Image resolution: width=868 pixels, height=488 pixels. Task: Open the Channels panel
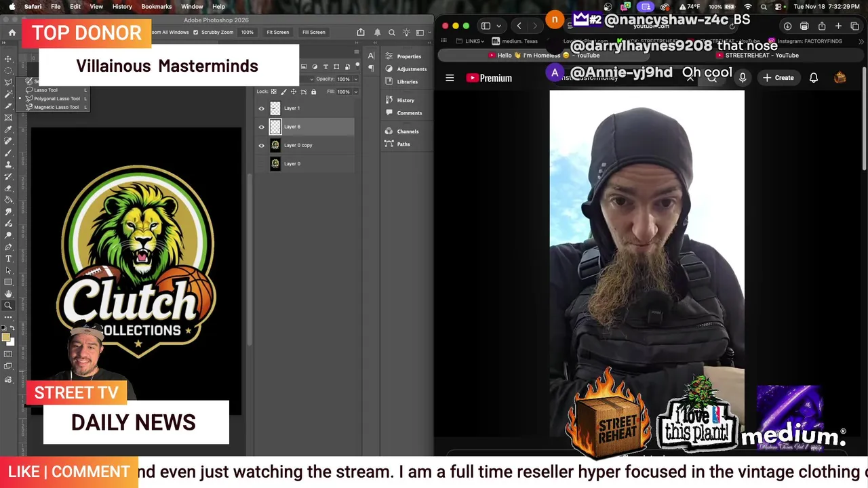tap(401, 131)
